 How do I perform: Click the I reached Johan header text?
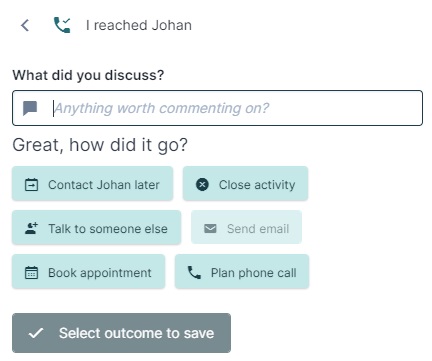(139, 25)
